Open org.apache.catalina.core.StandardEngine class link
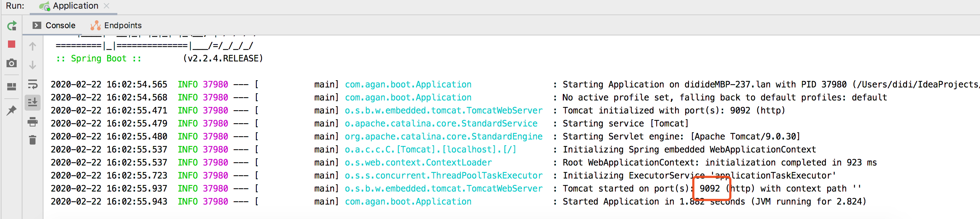Image resolution: width=980 pixels, height=219 pixels. tap(444, 137)
